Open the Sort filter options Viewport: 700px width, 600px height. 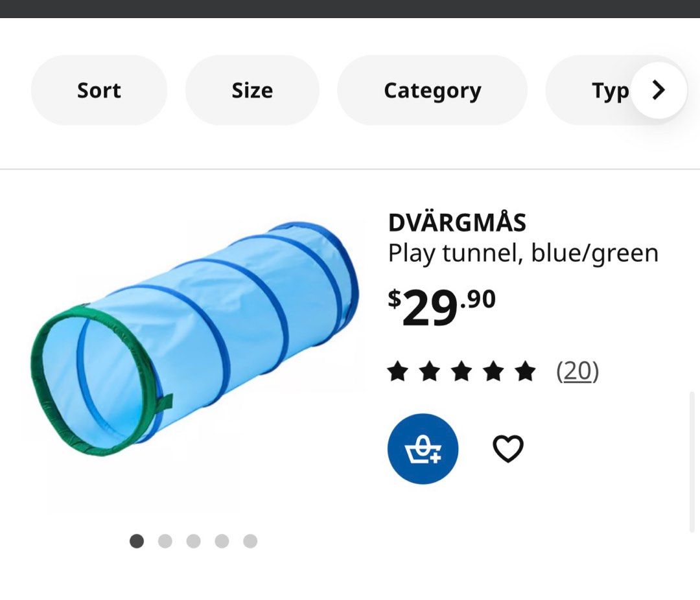[99, 90]
